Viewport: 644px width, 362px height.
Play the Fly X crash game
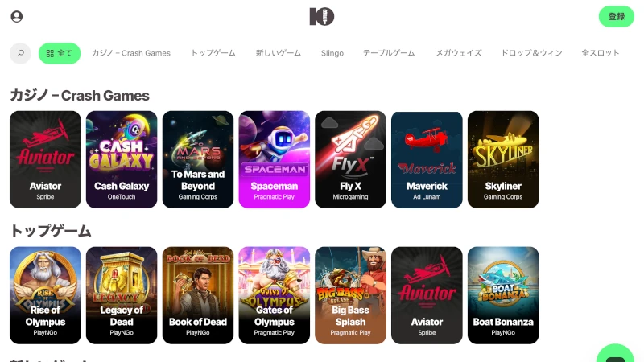(351, 159)
